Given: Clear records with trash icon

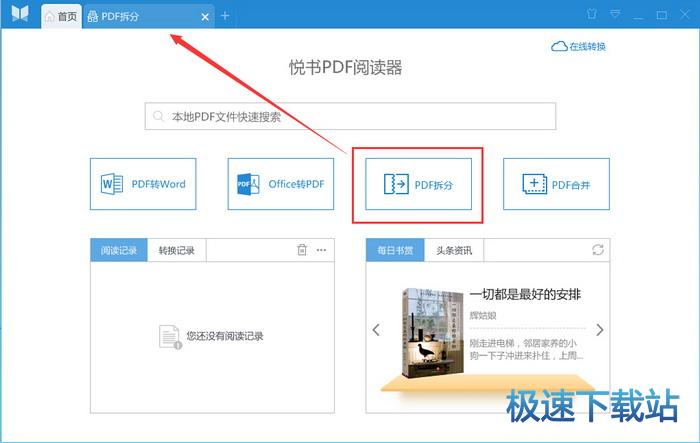Looking at the screenshot, I should [x=302, y=250].
